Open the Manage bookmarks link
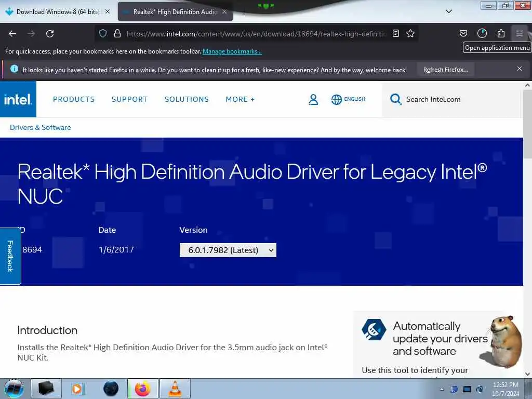The image size is (532, 399). click(x=232, y=51)
